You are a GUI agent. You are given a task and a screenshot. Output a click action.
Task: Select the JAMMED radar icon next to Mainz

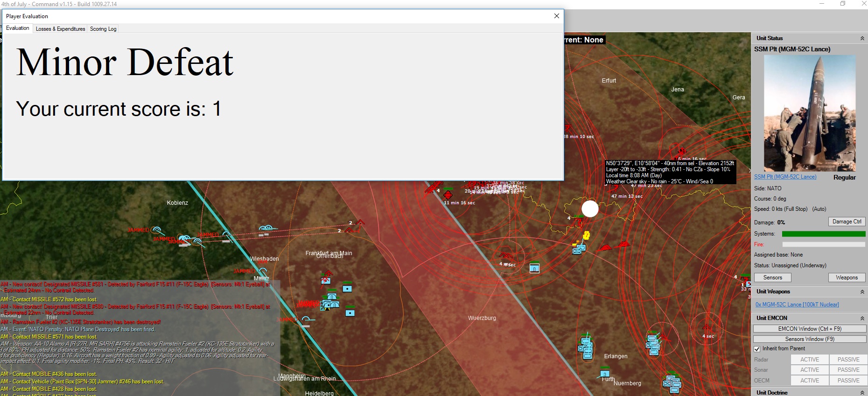[x=263, y=271]
